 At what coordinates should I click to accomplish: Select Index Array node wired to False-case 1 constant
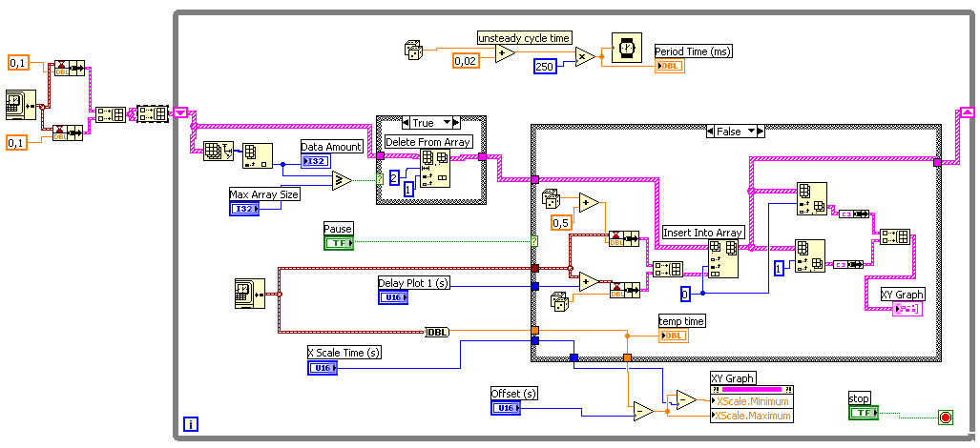tap(810, 256)
